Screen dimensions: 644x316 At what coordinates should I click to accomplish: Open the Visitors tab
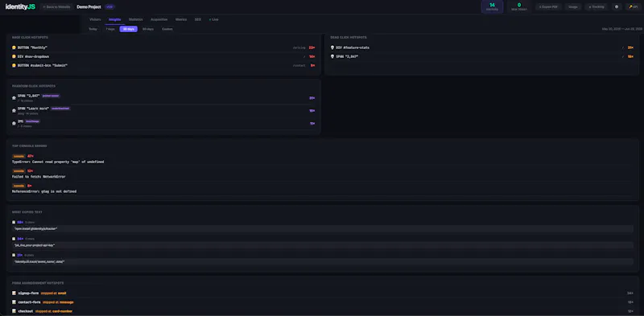pyautogui.click(x=95, y=19)
